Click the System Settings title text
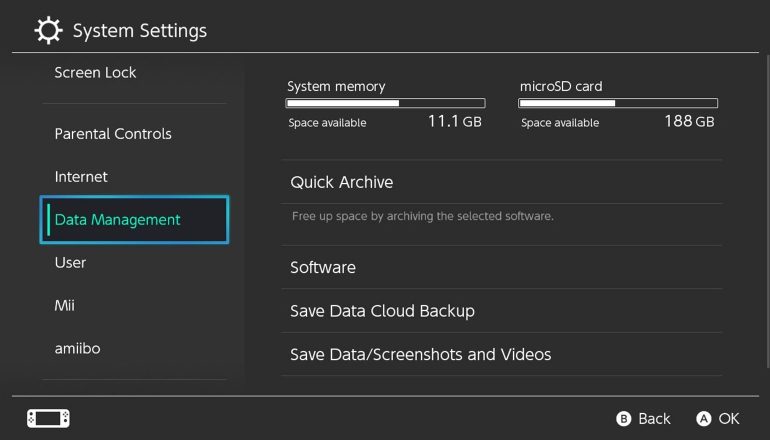Viewport: 770px width, 440px height. tap(140, 31)
